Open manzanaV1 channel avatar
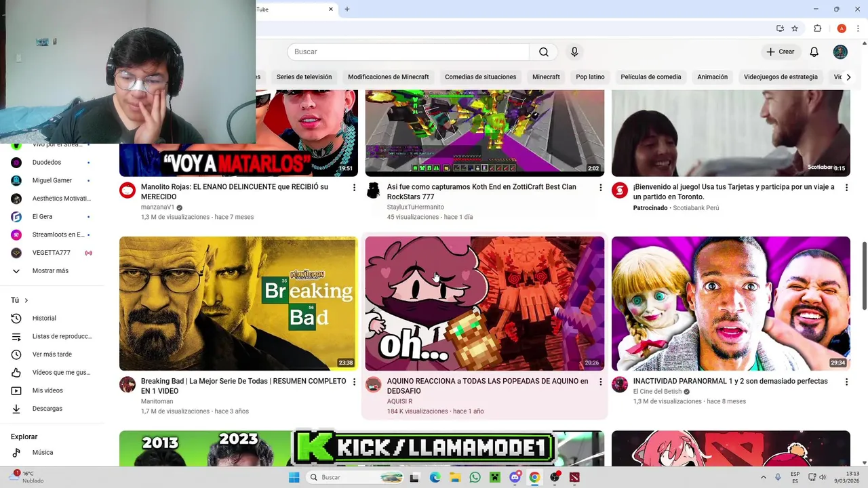This screenshot has width=868, height=488. point(127,190)
